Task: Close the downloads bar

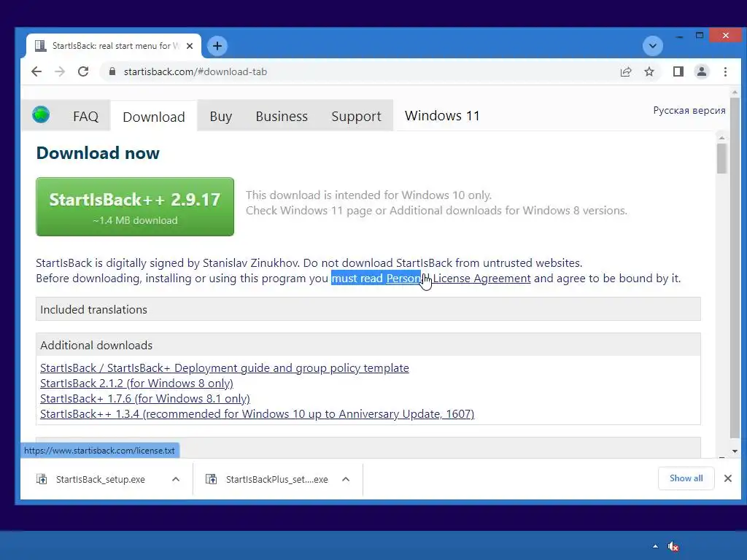Action: click(x=728, y=478)
